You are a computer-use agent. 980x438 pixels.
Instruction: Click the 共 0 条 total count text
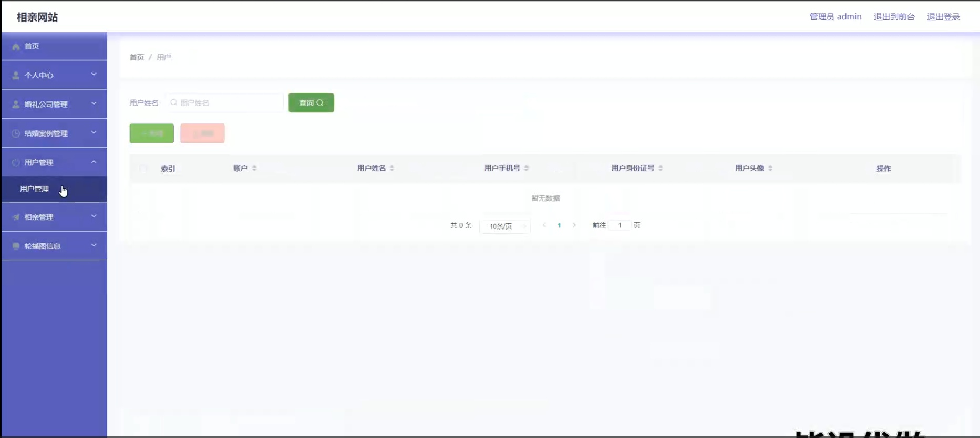(x=461, y=225)
